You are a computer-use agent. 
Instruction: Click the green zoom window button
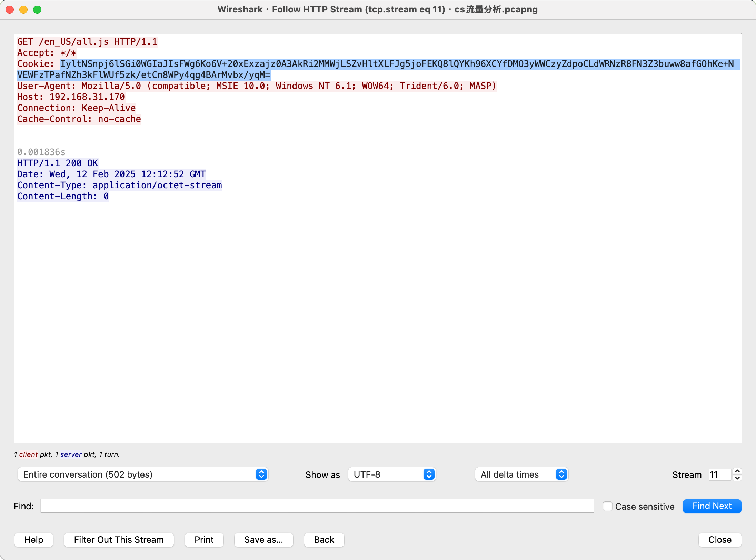[37, 10]
